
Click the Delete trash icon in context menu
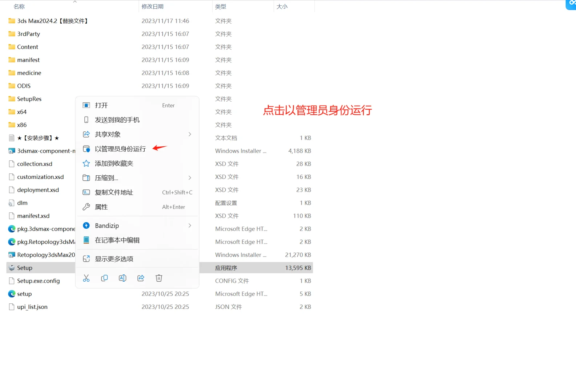159,278
